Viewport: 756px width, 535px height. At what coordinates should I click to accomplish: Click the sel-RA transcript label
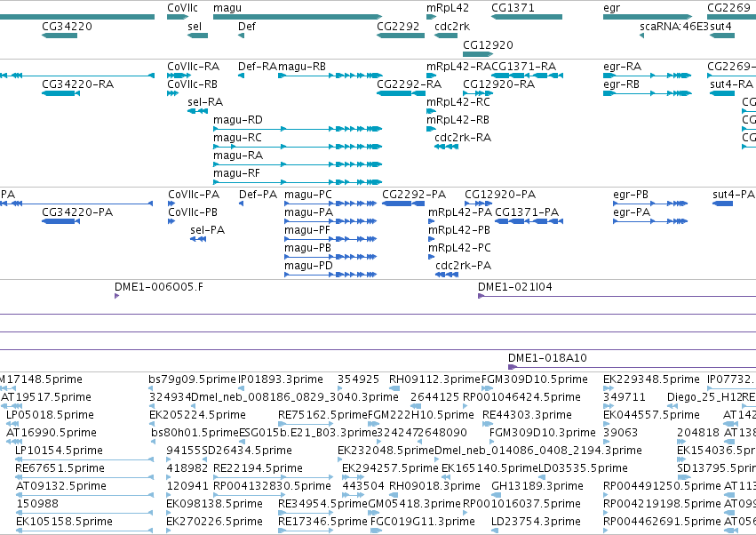click(x=205, y=102)
